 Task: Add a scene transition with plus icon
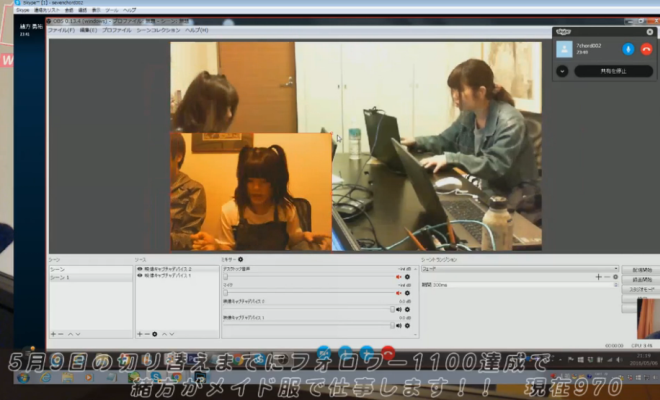pyautogui.click(x=598, y=276)
